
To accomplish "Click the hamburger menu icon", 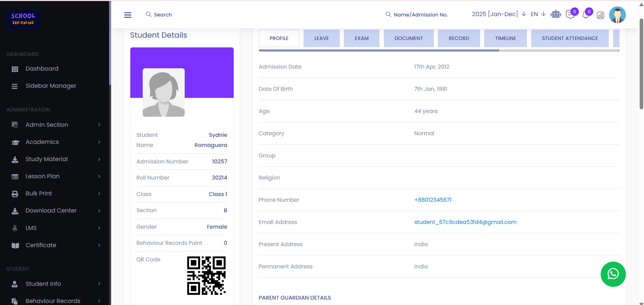I will tap(128, 15).
